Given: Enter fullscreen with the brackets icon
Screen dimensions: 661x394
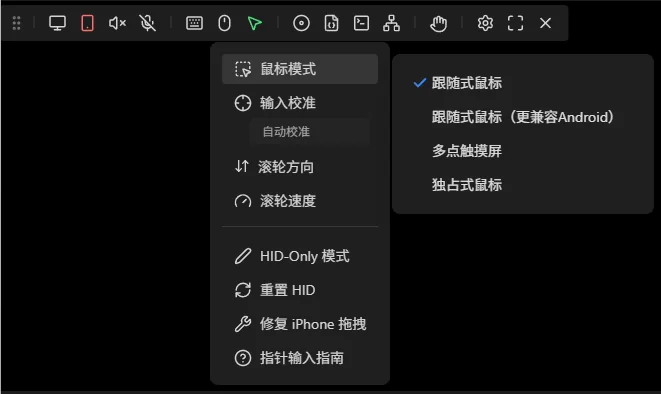Looking at the screenshot, I should (515, 23).
